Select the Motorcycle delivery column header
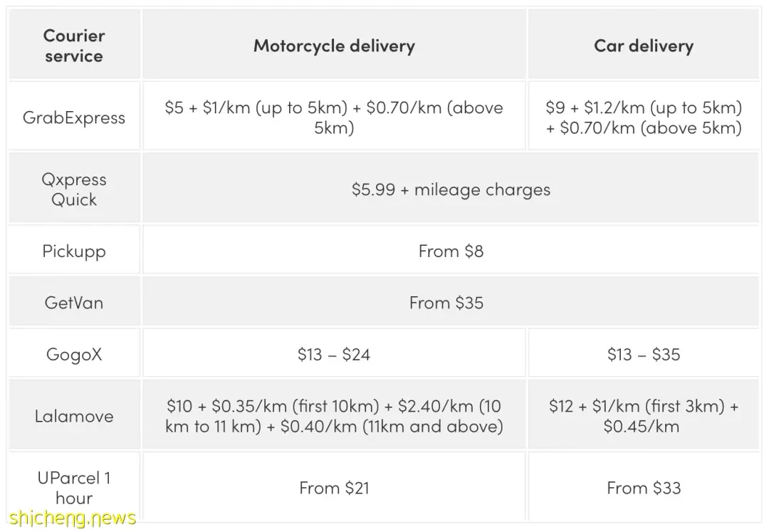769x532 pixels. [x=334, y=45]
